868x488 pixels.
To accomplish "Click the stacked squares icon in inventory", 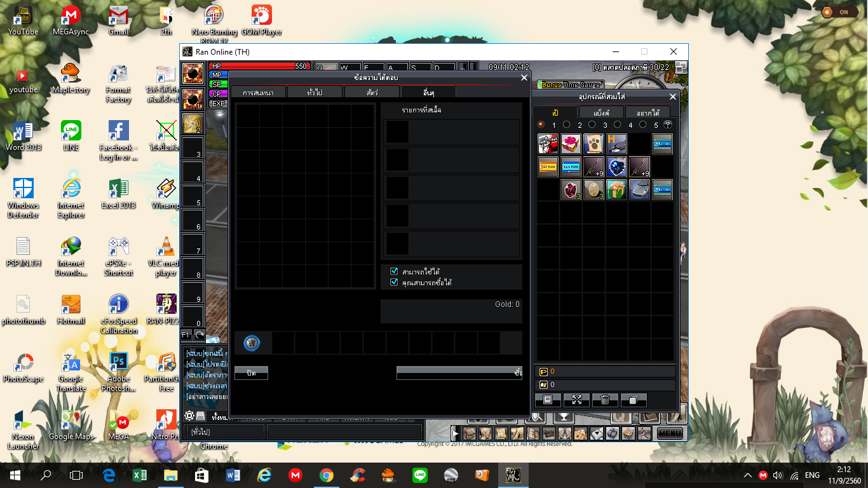I will 634,400.
